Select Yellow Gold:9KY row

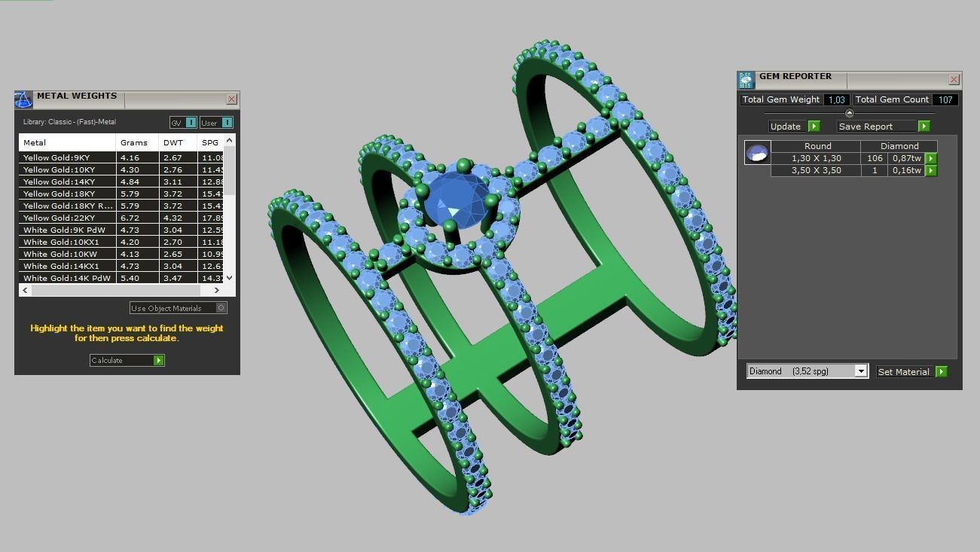click(121, 157)
